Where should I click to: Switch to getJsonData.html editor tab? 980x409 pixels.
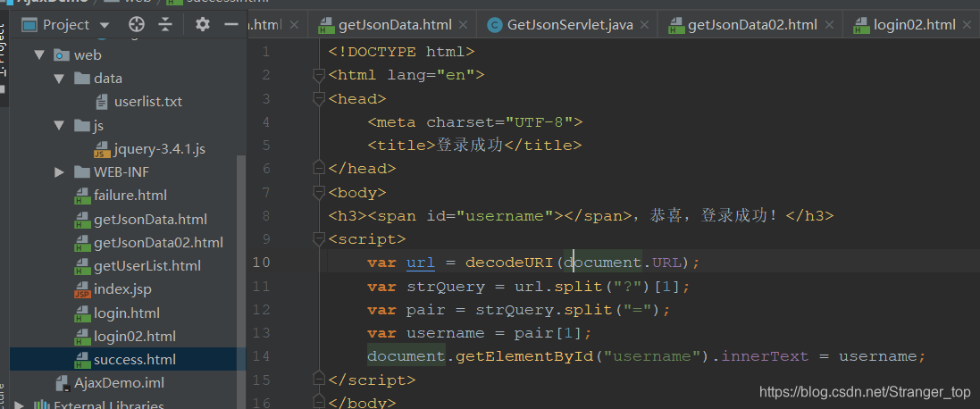click(394, 25)
